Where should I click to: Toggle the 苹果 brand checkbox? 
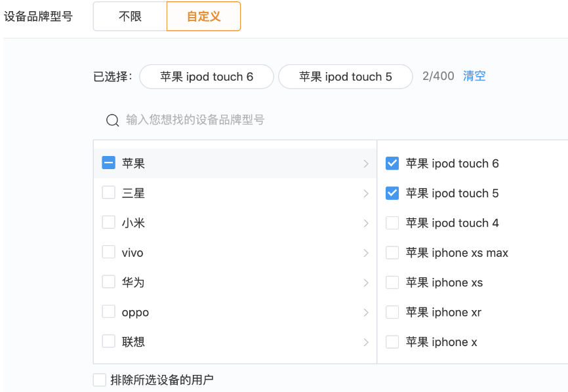pos(108,163)
